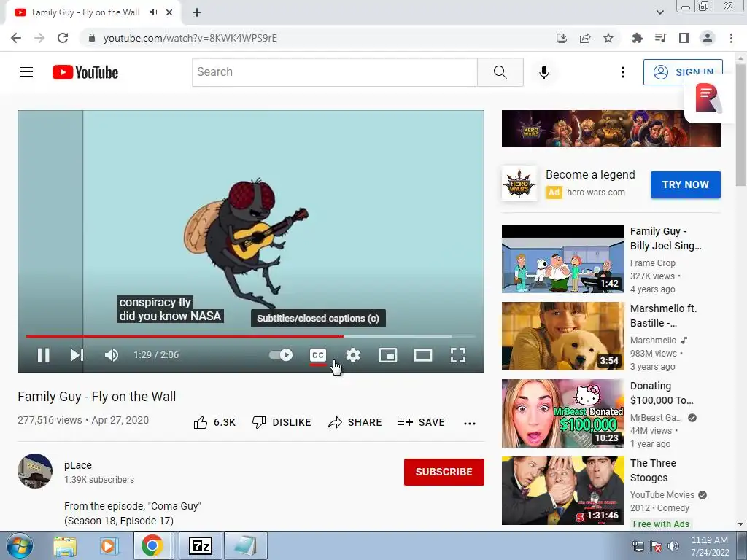Image resolution: width=747 pixels, height=560 pixels.
Task: Skip to next video
Action: coord(77,355)
